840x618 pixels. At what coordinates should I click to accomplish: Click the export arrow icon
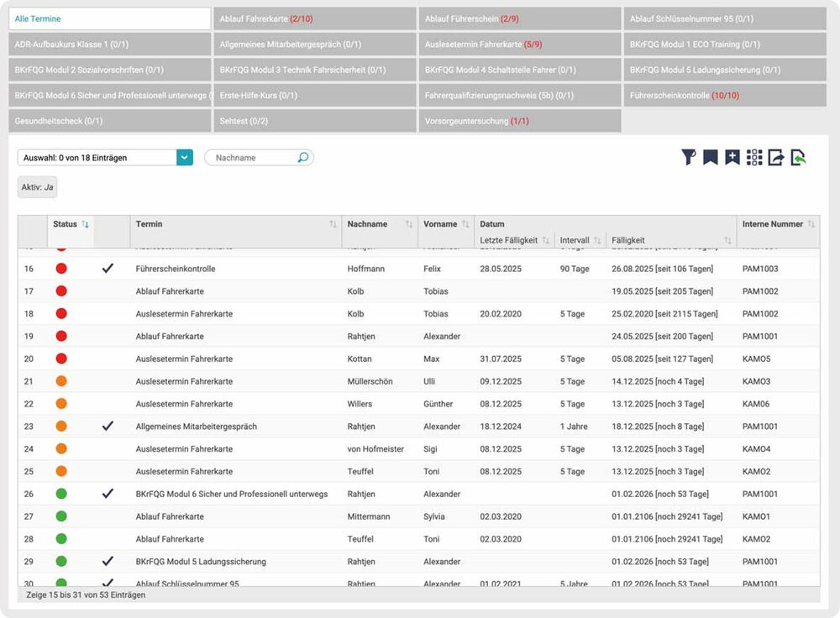(776, 157)
